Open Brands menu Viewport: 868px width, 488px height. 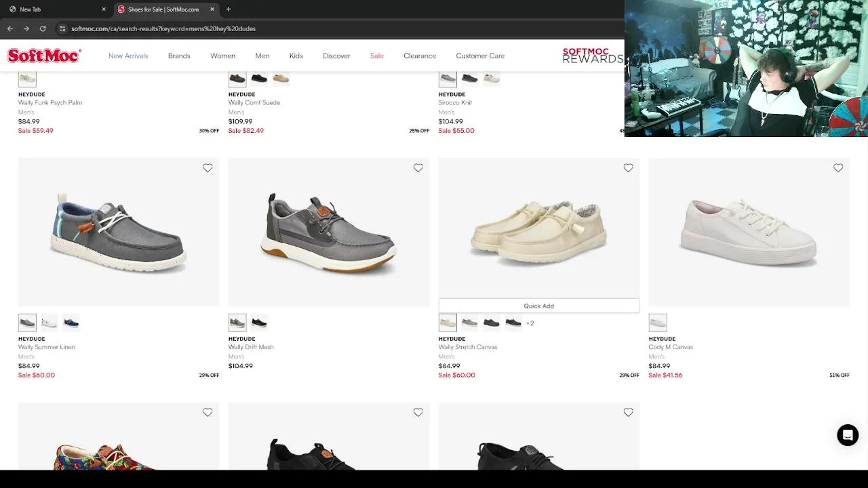coord(179,56)
